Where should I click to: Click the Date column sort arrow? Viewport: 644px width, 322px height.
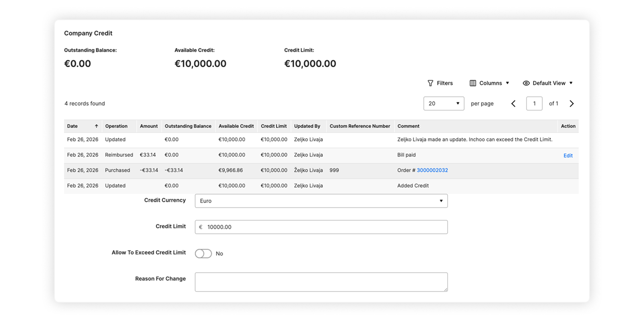tap(96, 126)
